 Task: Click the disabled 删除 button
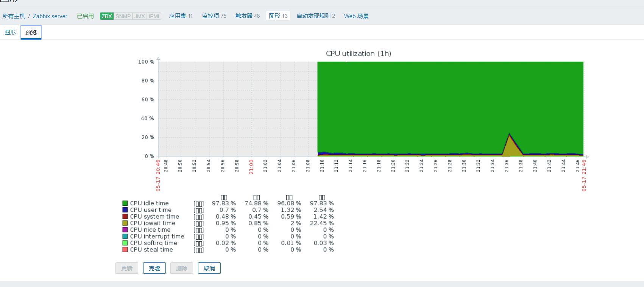[x=182, y=268]
